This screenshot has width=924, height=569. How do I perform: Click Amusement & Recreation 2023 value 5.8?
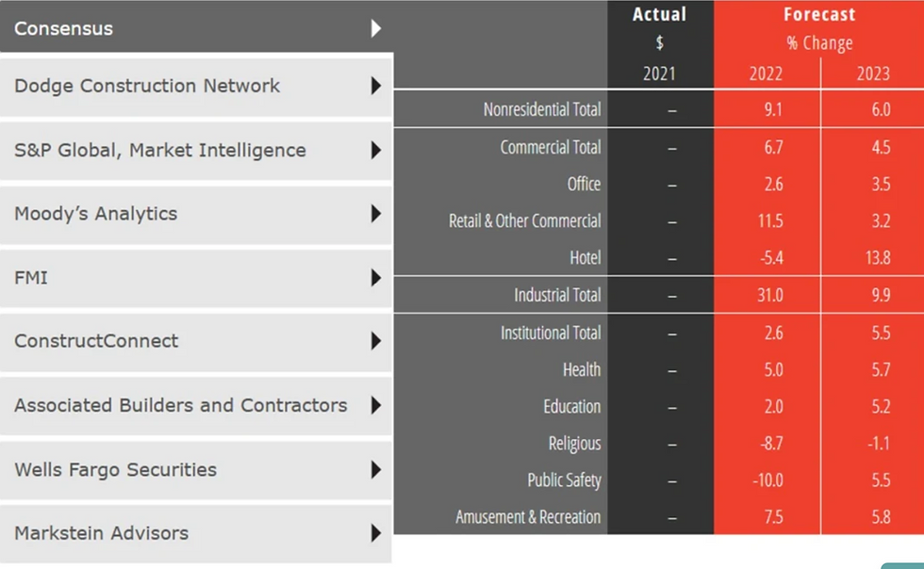tap(881, 517)
